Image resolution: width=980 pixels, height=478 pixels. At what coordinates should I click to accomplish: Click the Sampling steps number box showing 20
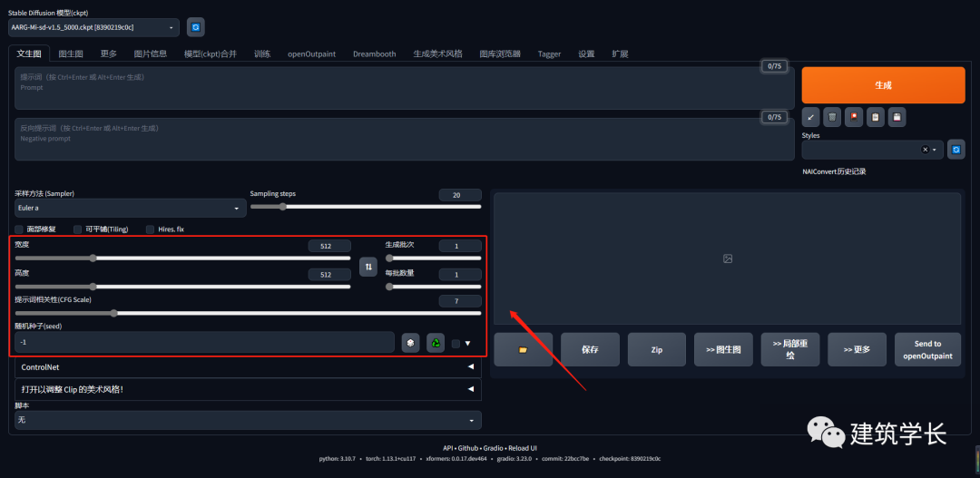(x=460, y=195)
